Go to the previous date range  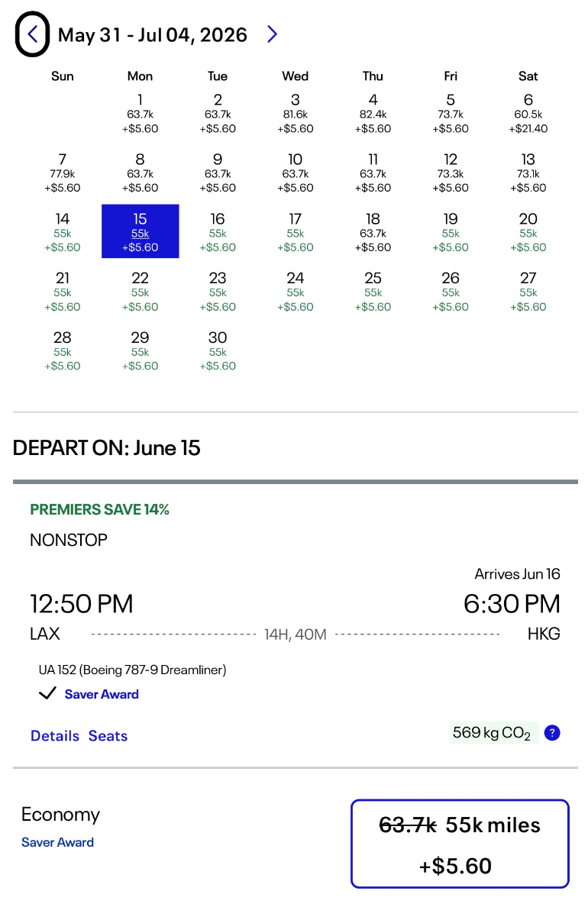pyautogui.click(x=32, y=34)
